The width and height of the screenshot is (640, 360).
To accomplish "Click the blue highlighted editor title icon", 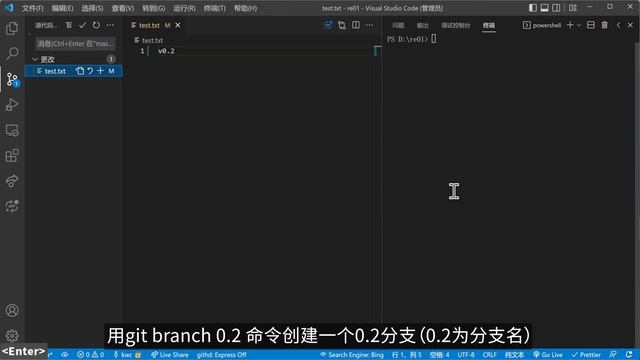I will [328, 25].
